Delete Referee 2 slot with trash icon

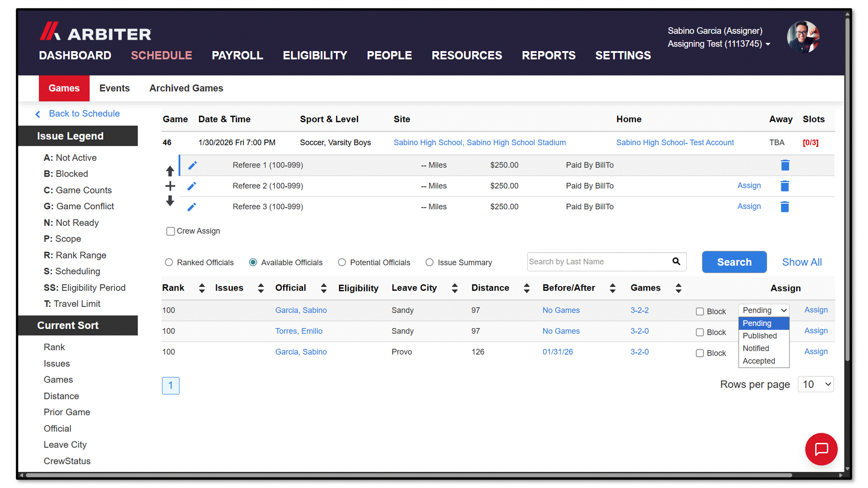coord(785,186)
